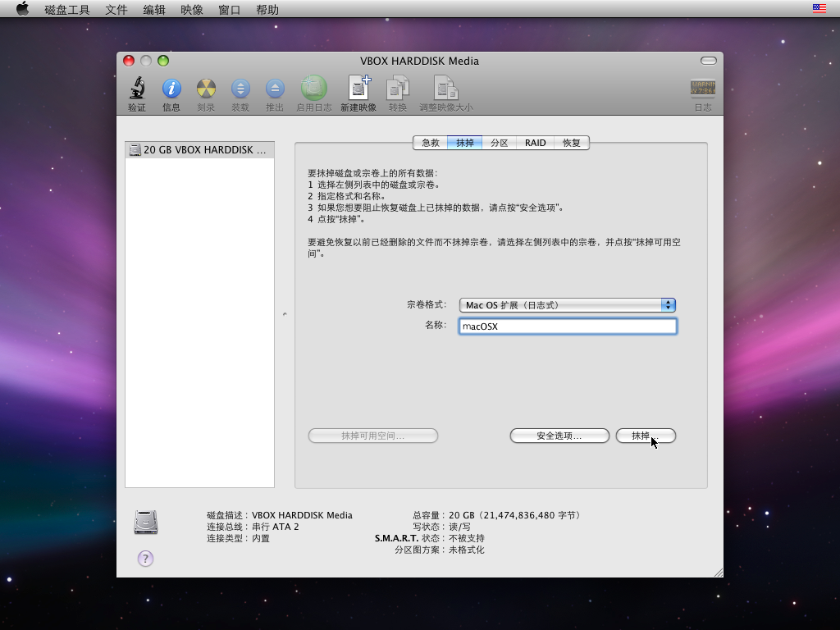Open the 映像 menu
The height and width of the screenshot is (630, 840).
(x=192, y=10)
